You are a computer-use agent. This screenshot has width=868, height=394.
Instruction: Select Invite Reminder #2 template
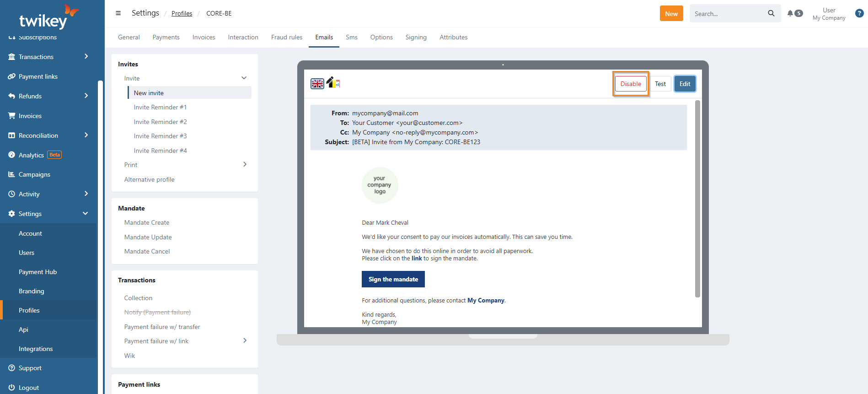[160, 122]
